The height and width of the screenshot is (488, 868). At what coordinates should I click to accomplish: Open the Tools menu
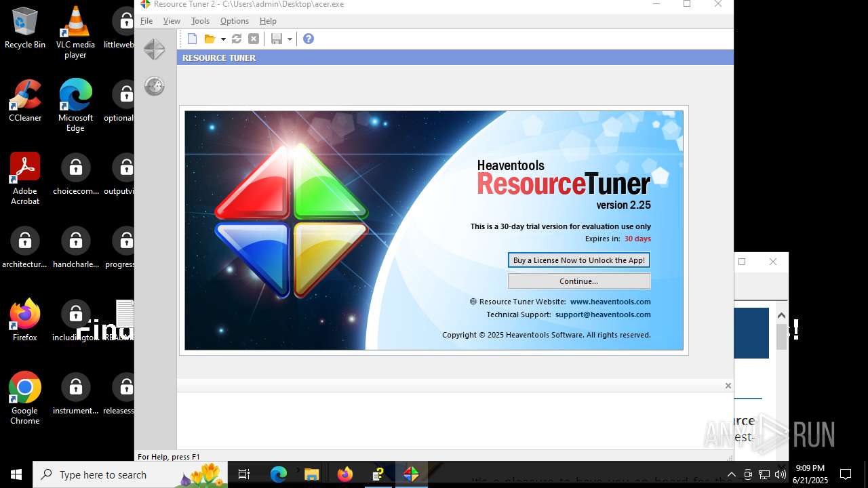click(200, 21)
